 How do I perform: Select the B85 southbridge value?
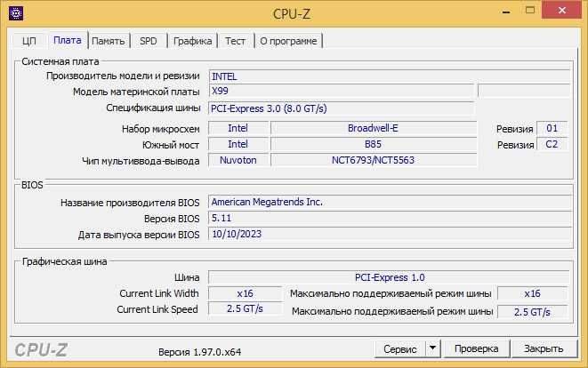(373, 144)
